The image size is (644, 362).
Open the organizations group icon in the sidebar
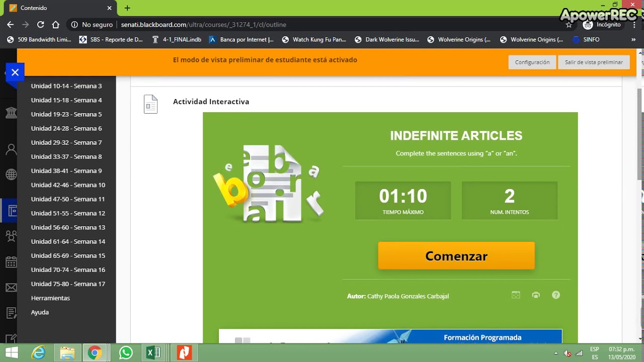point(11,236)
